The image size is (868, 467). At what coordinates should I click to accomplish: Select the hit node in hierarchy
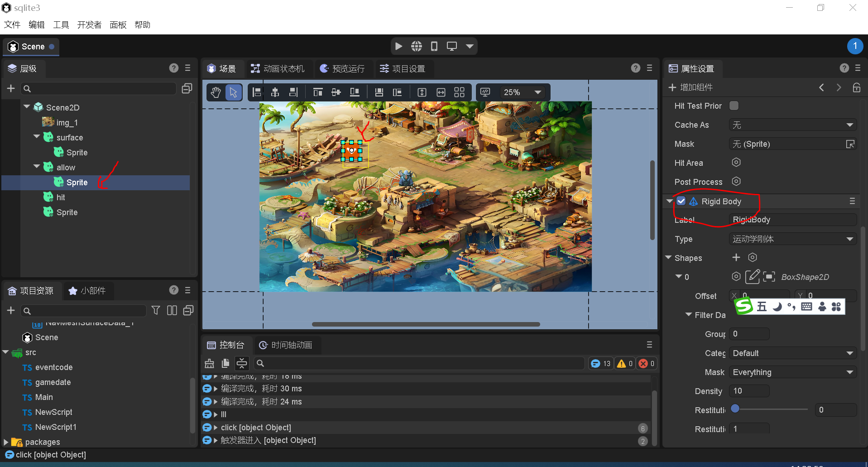pyautogui.click(x=61, y=197)
